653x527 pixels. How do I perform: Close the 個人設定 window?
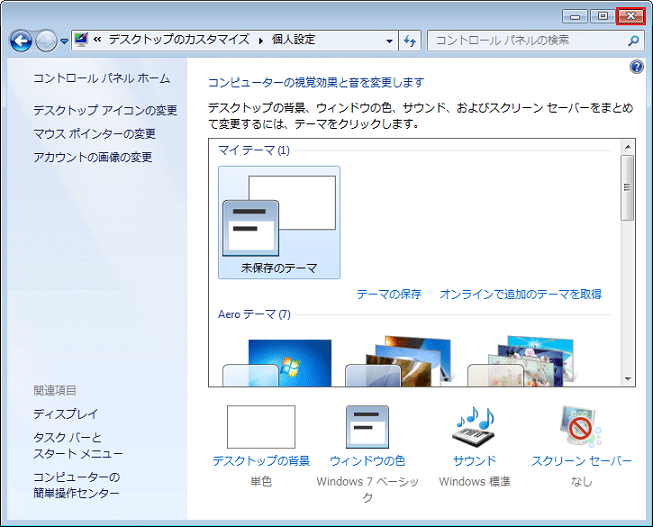[x=631, y=17]
